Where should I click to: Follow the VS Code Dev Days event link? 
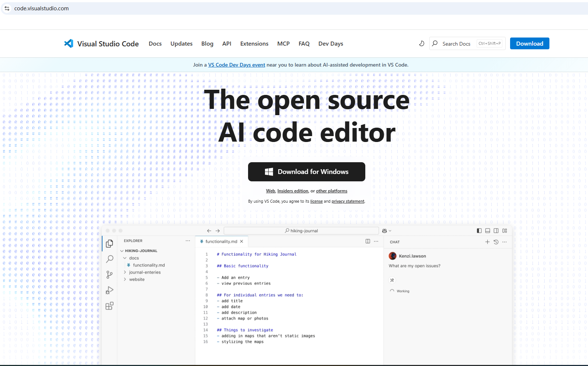tap(237, 65)
